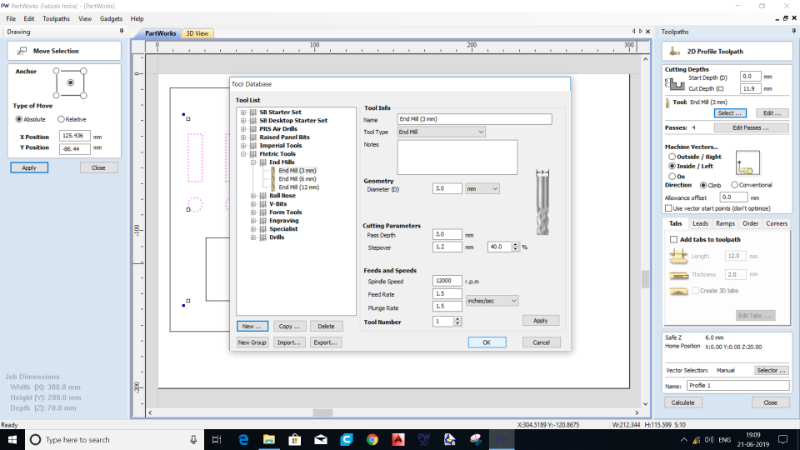The width and height of the screenshot is (800, 450).
Task: Click OK in Tool Database dialog
Action: pos(487,342)
